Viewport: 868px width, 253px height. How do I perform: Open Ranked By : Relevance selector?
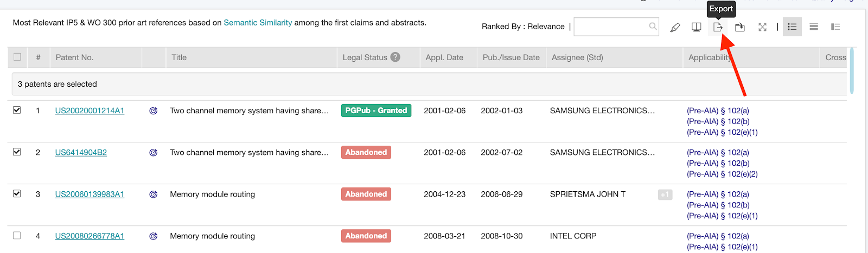[x=523, y=27]
